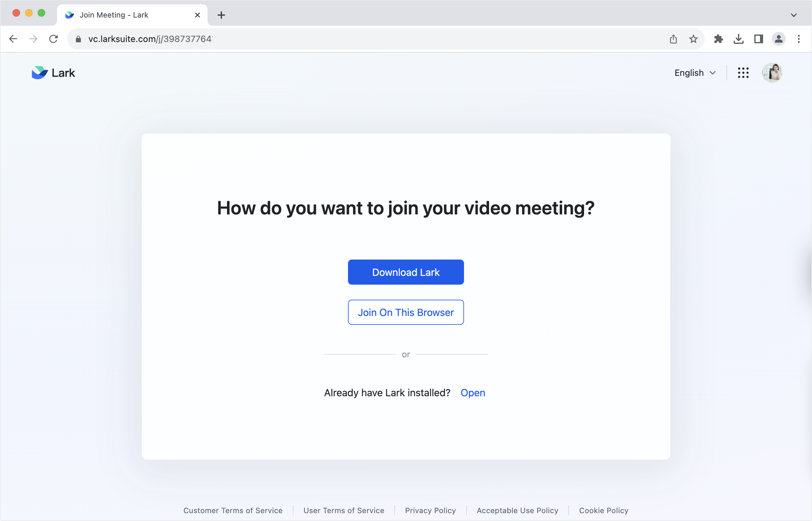The height and width of the screenshot is (521, 812).
Task: Bookmark this page with star icon
Action: (693, 39)
